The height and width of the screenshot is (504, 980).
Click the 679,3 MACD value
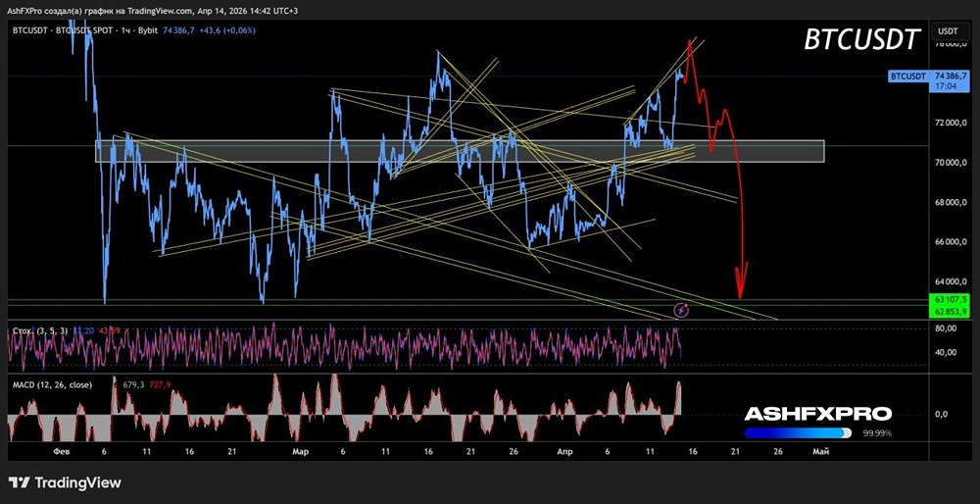click(134, 384)
